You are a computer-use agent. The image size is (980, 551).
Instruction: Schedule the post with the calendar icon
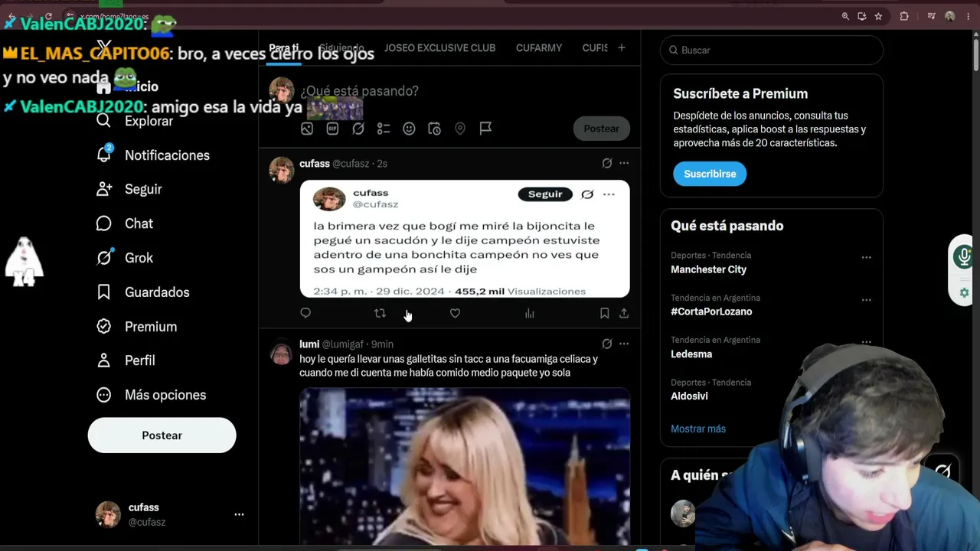(434, 129)
